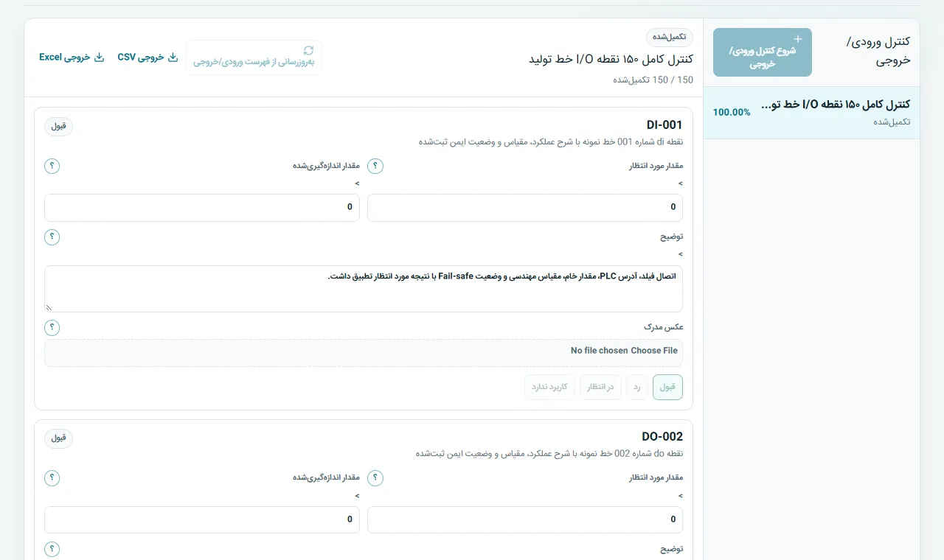This screenshot has height=560, width=944.
Task: Click the قبول badge on DI-001 card header
Action: point(59,126)
